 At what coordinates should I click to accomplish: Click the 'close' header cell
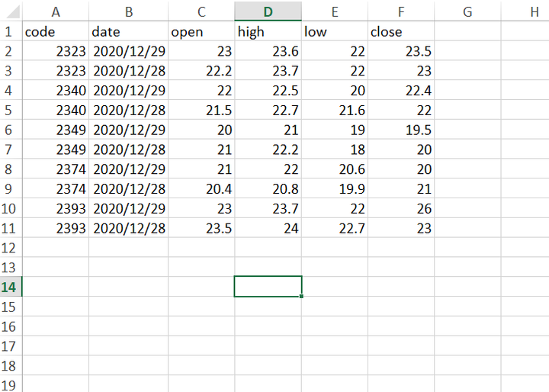coord(401,31)
